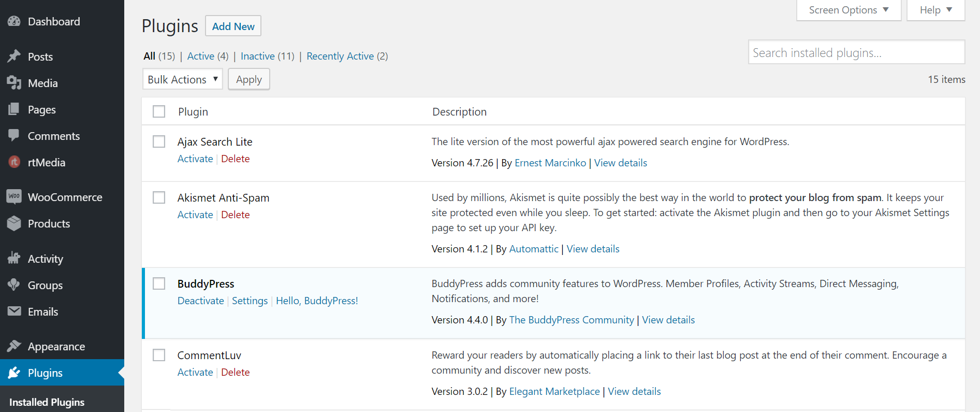This screenshot has height=412, width=980.
Task: Click the Products box icon
Action: click(14, 223)
